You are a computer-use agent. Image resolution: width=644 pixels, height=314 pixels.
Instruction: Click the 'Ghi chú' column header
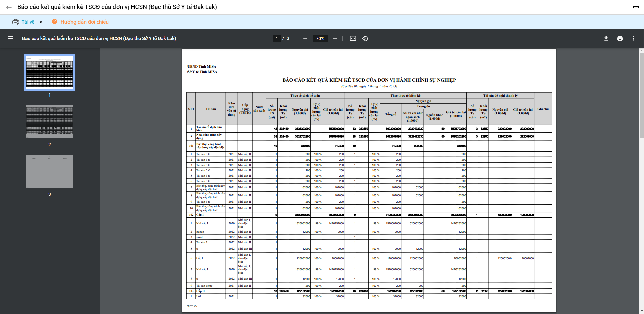click(543, 109)
